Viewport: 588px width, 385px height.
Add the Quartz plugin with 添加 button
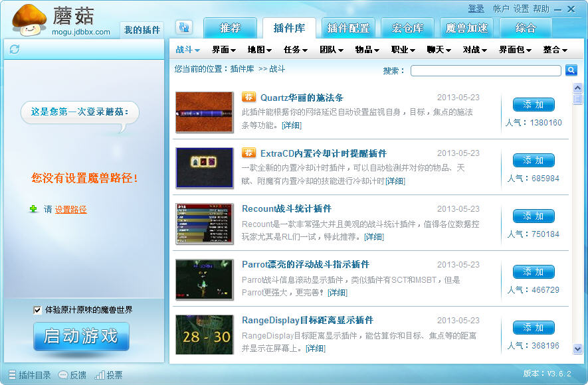533,104
